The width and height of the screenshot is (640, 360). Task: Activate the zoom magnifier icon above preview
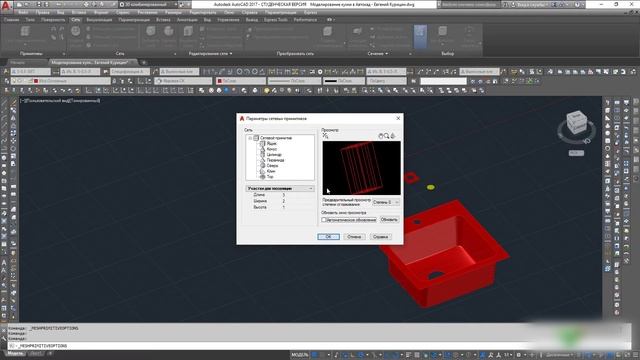(x=387, y=136)
